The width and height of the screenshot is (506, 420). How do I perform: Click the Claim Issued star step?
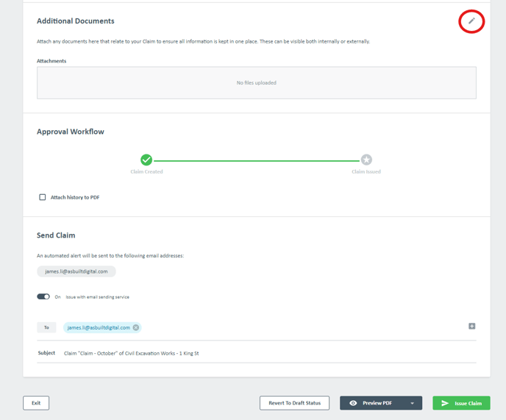click(366, 160)
